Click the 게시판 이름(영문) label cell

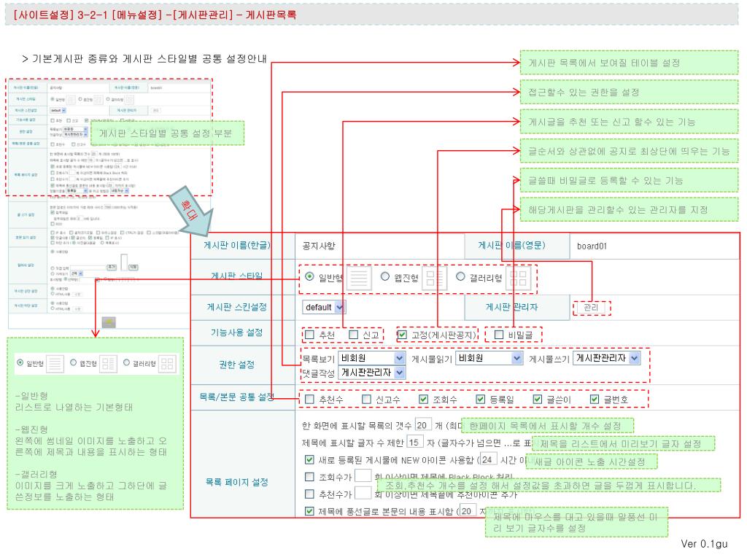click(x=517, y=246)
